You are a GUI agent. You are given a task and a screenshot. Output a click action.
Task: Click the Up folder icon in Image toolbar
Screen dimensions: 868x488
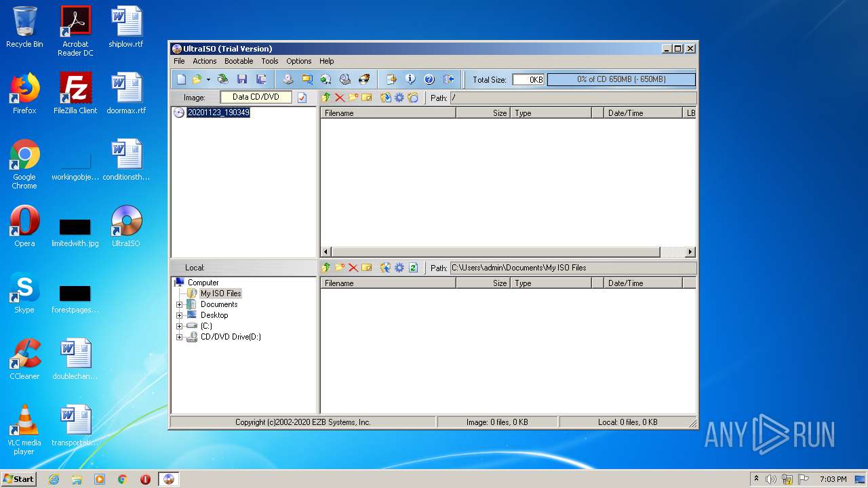pos(326,98)
